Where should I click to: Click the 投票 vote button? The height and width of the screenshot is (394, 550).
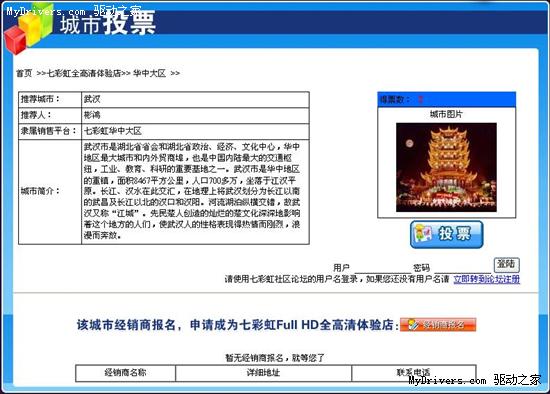coord(446,234)
